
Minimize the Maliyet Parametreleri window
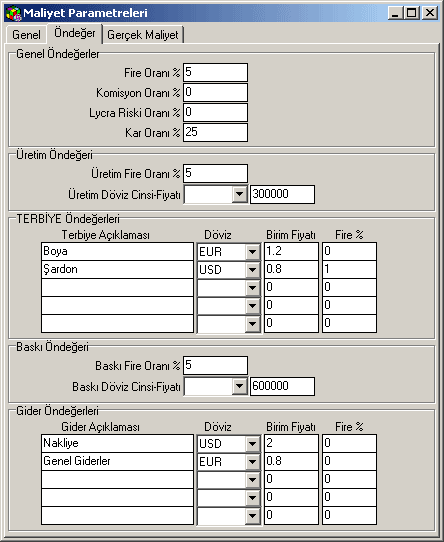(x=395, y=13)
